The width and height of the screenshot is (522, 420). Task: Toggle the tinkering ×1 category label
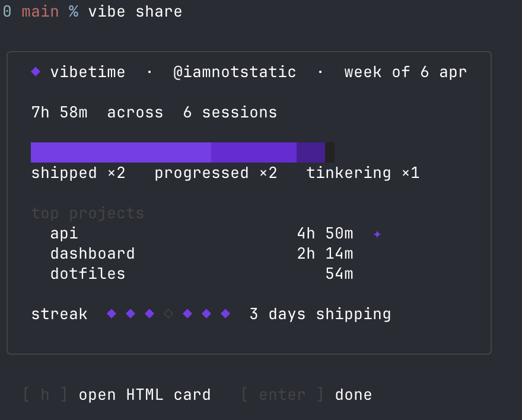[362, 173]
